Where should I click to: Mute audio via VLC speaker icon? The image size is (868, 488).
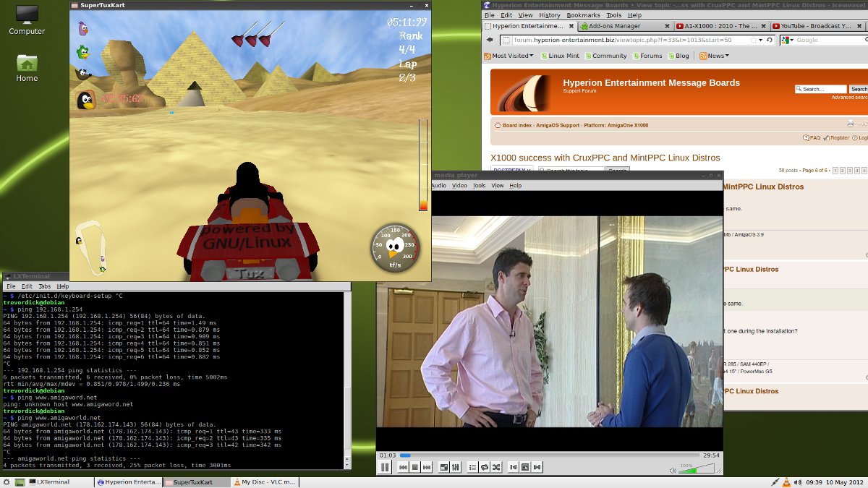pos(673,471)
